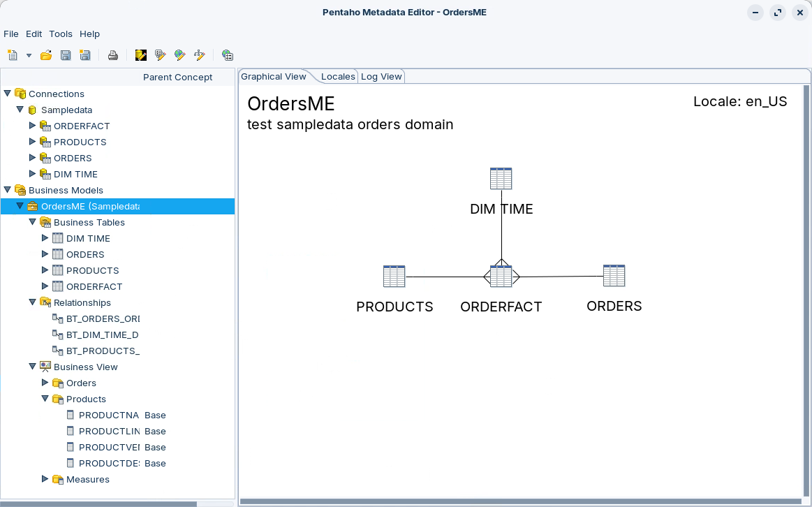Click the Print toolbar icon
This screenshot has height=507, width=812.
tap(112, 55)
